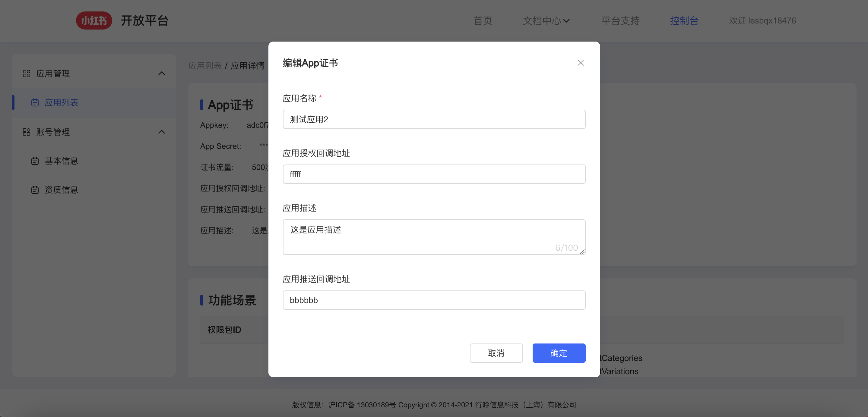The image size is (868, 417).
Task: Select 基本信息 in the sidebar
Action: (62, 161)
